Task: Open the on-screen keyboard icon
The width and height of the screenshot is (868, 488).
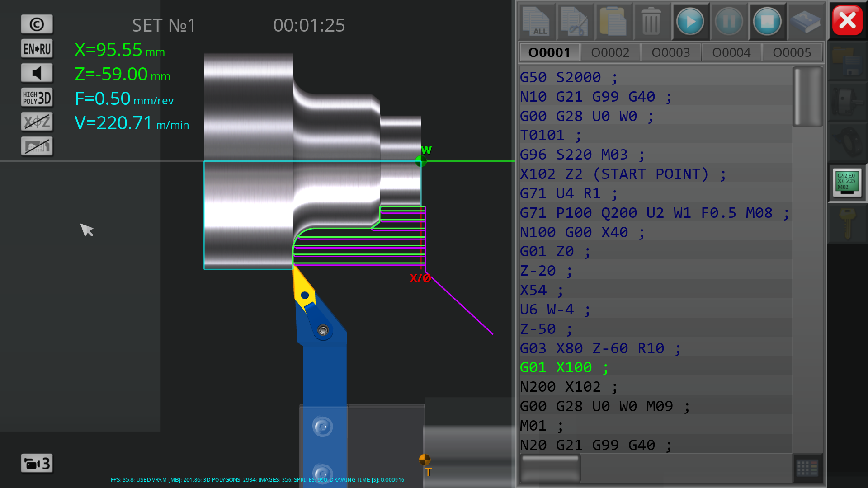Action: point(807,468)
